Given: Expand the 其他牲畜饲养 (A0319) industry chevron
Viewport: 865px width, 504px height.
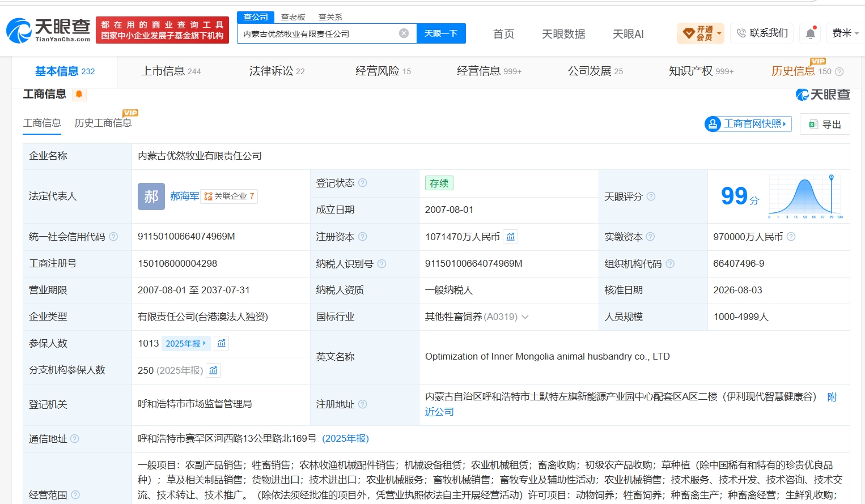Looking at the screenshot, I should click(525, 317).
